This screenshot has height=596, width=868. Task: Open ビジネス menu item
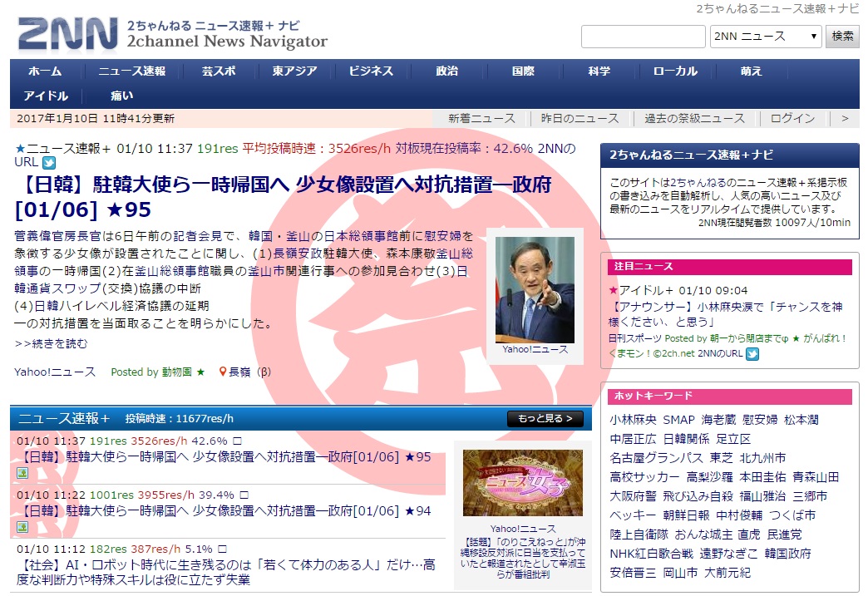click(x=371, y=71)
